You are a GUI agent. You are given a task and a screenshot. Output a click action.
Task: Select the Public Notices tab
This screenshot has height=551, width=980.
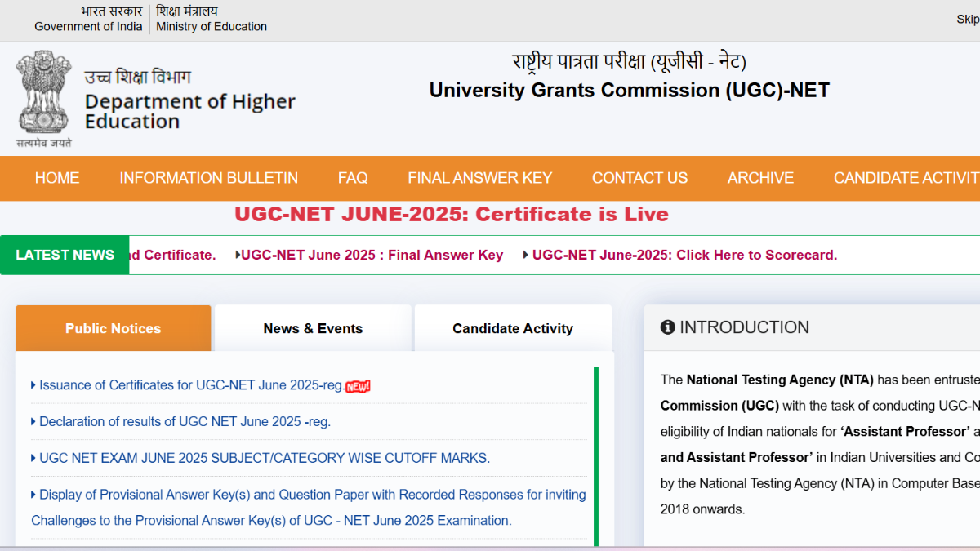[x=113, y=328]
